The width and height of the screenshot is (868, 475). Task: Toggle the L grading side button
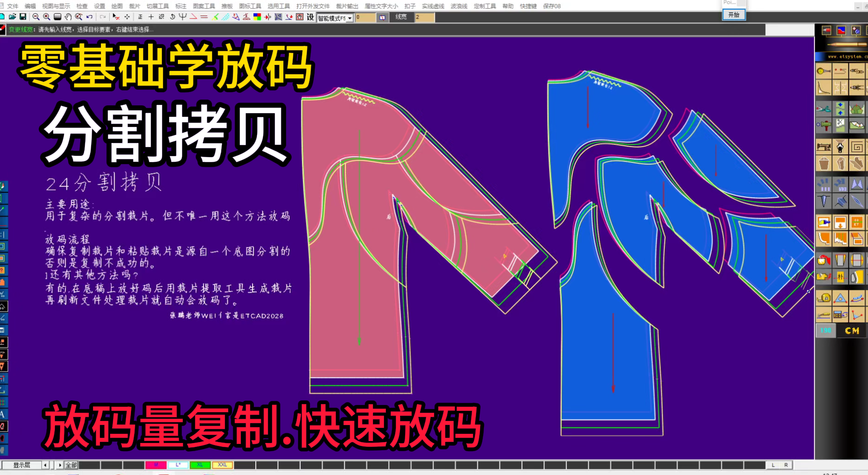click(x=773, y=465)
